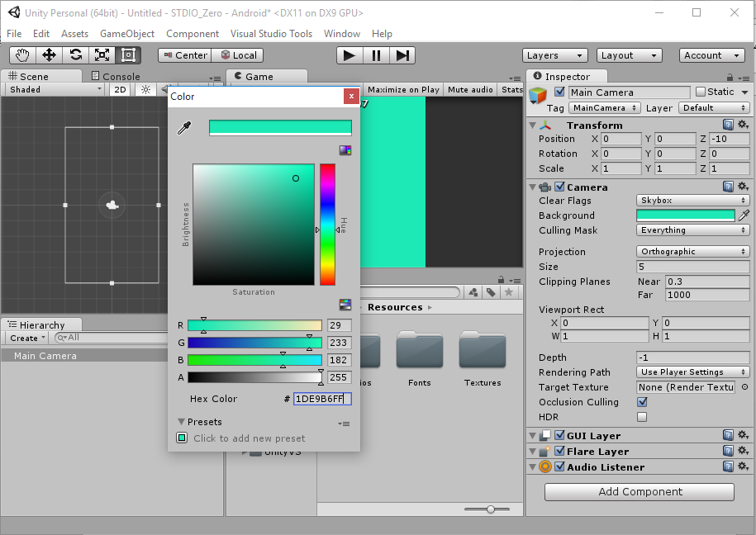This screenshot has height=535, width=756.
Task: Open the MainCamera tag dropdown
Action: (x=605, y=108)
